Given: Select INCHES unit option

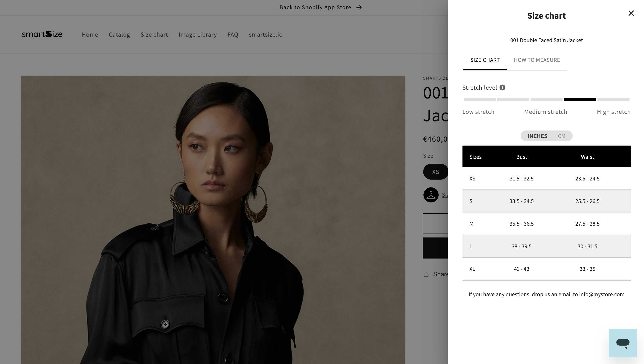Looking at the screenshot, I should [x=537, y=136].
